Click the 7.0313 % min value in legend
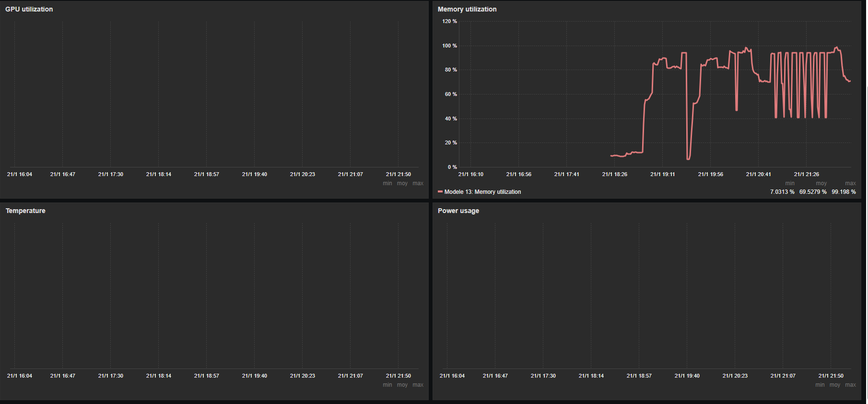Image resolution: width=868 pixels, height=404 pixels. 782,192
